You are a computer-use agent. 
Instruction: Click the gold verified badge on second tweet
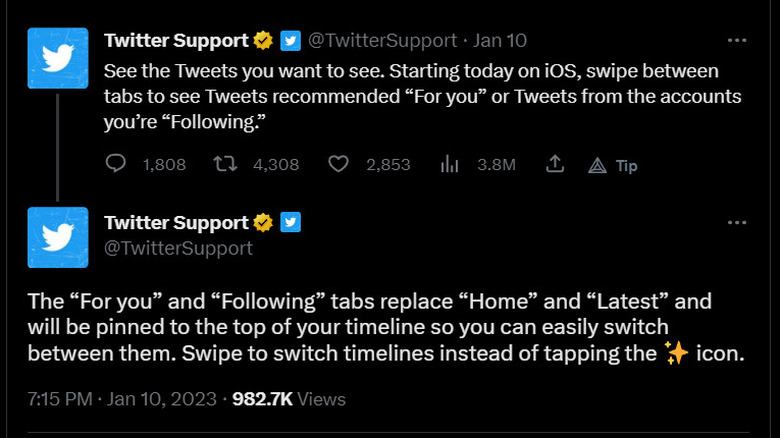point(264,222)
